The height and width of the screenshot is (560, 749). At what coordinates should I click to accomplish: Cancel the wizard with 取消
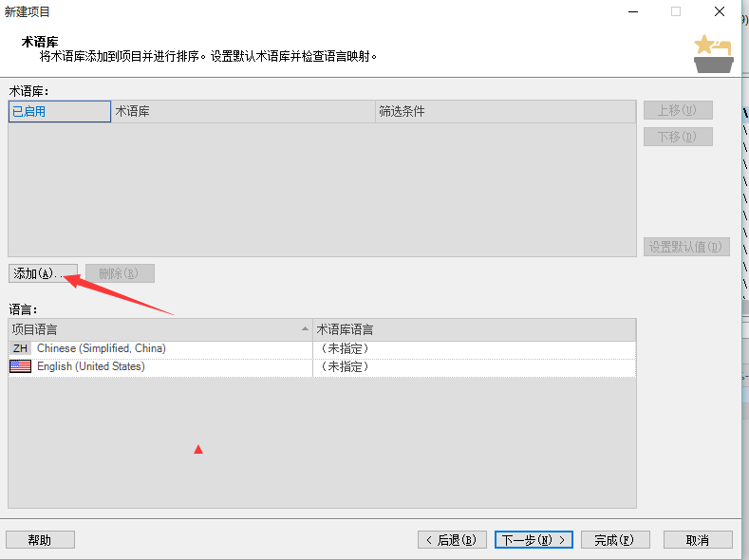698,539
